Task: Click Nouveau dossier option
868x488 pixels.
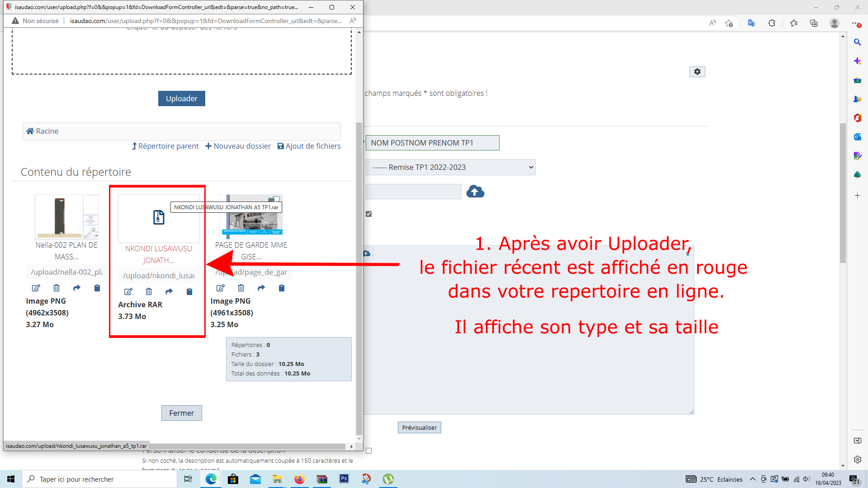Action: pyautogui.click(x=238, y=146)
